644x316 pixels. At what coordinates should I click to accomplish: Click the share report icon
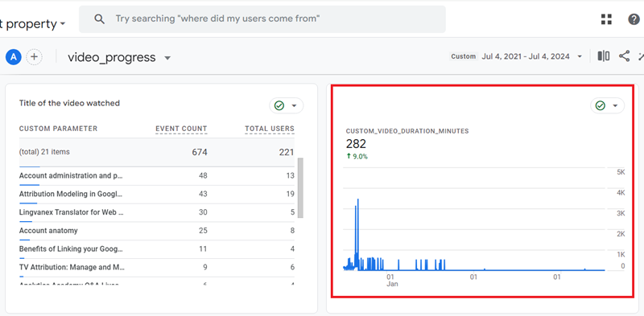[625, 56]
